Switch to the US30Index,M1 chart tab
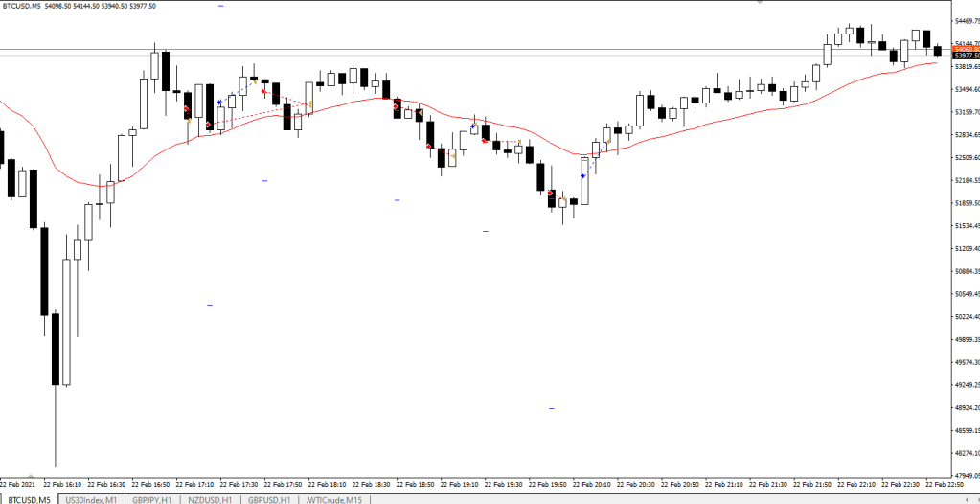This screenshot has height=504, width=980. click(x=91, y=499)
